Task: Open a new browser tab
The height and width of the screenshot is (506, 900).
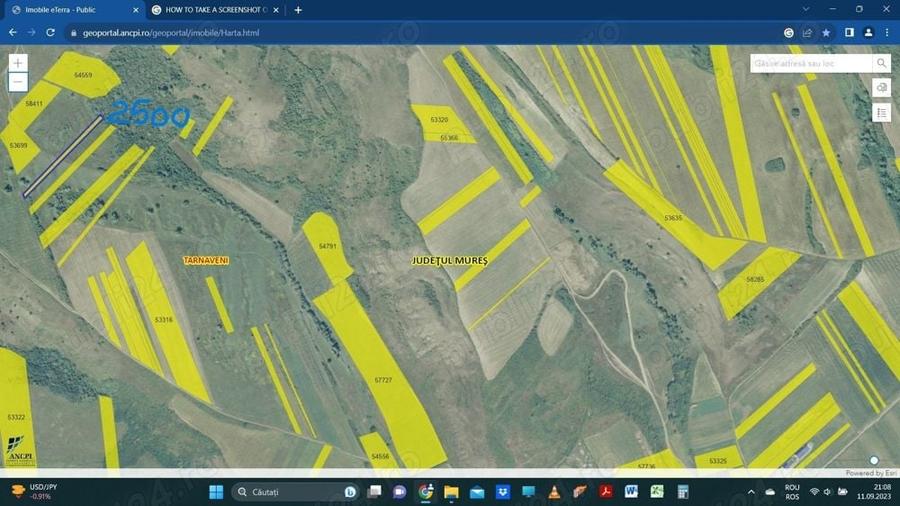Action: [298, 10]
